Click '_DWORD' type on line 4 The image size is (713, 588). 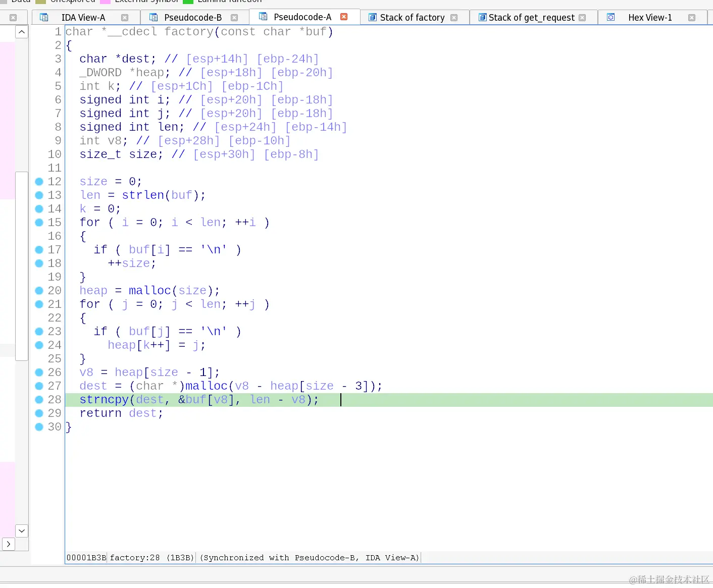pos(100,73)
